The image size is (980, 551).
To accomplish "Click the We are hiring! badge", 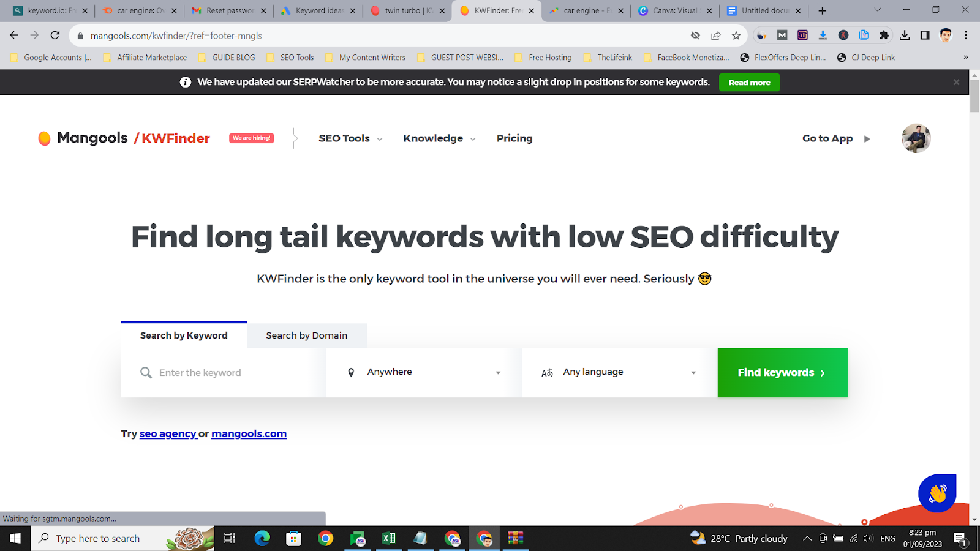I will (x=252, y=138).
